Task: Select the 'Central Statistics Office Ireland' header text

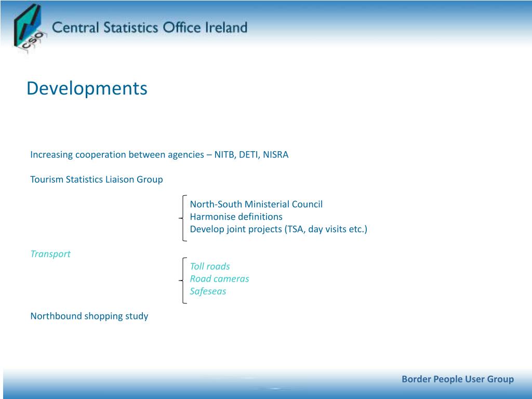Action: tap(150, 28)
